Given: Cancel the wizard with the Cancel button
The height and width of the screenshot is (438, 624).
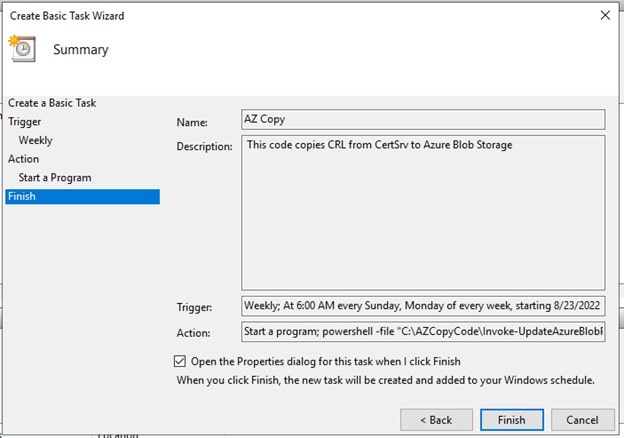Looking at the screenshot, I should (x=581, y=420).
